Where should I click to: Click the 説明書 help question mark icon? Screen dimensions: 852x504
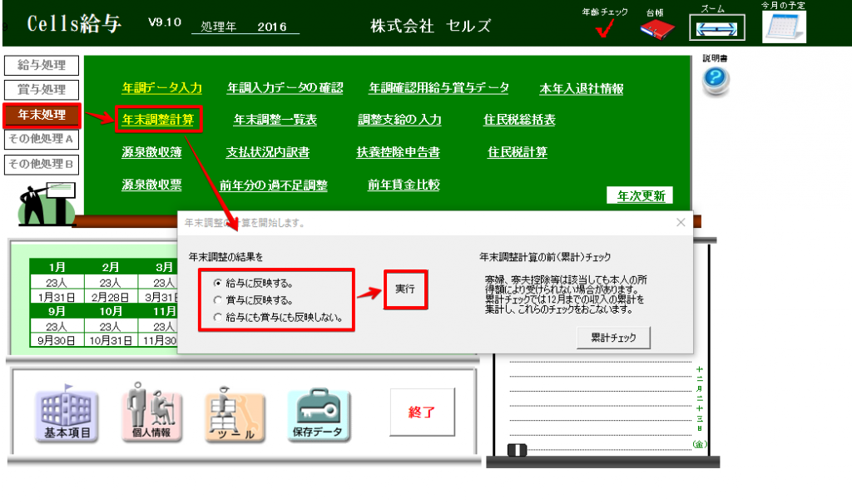pyautogui.click(x=714, y=77)
